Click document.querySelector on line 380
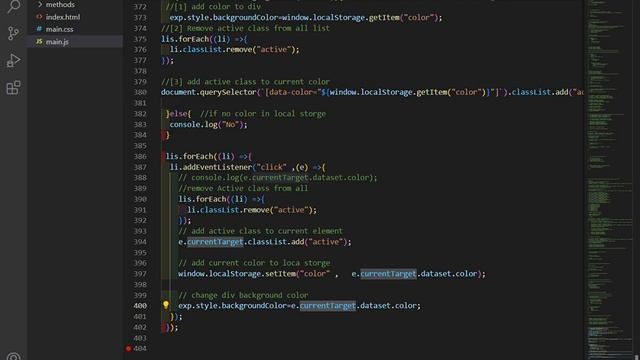 click(209, 92)
